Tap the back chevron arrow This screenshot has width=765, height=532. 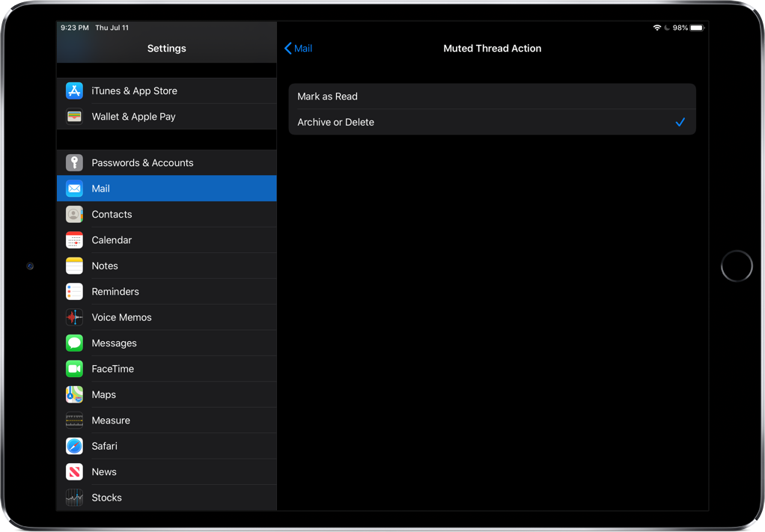point(288,49)
